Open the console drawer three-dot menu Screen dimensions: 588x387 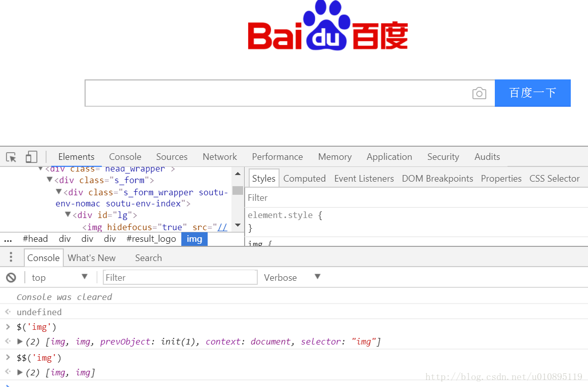(11, 257)
